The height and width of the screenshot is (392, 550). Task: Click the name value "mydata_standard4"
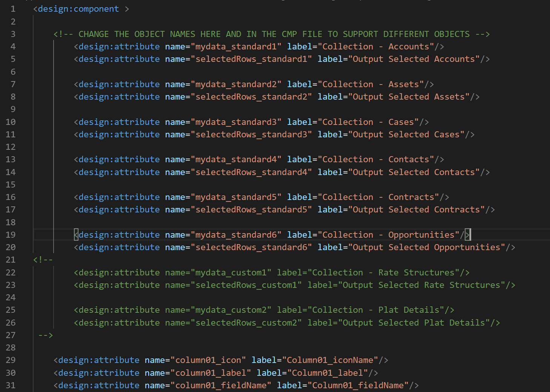[x=236, y=160]
